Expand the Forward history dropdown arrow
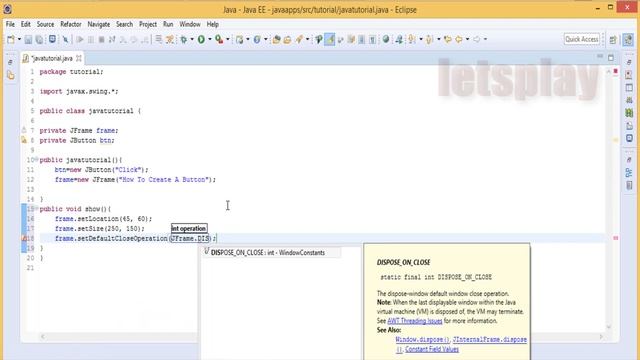This screenshot has width=640, height=360. click(x=485, y=40)
